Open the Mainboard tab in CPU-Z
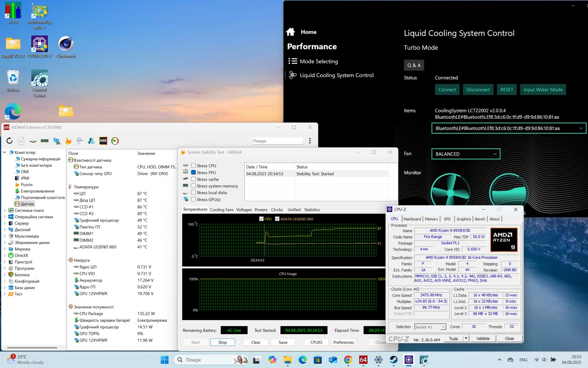 point(412,219)
